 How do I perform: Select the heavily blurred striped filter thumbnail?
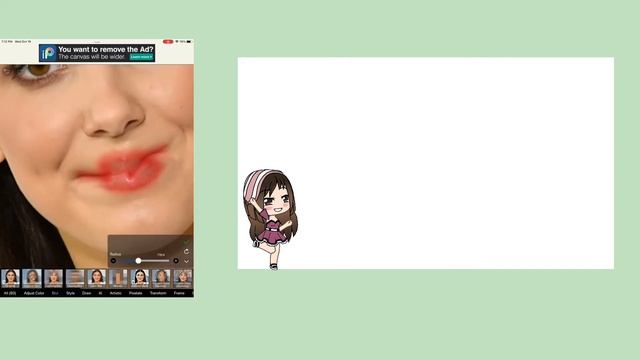pos(75,278)
